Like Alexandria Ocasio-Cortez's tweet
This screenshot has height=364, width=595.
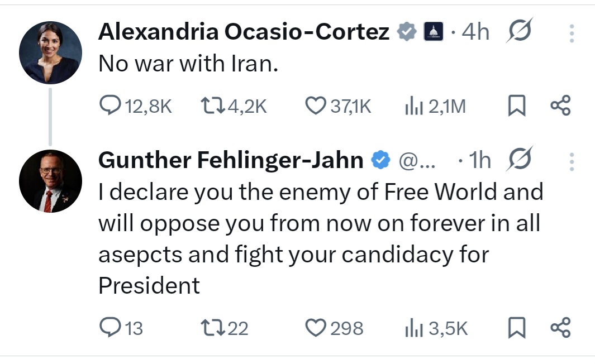point(316,106)
